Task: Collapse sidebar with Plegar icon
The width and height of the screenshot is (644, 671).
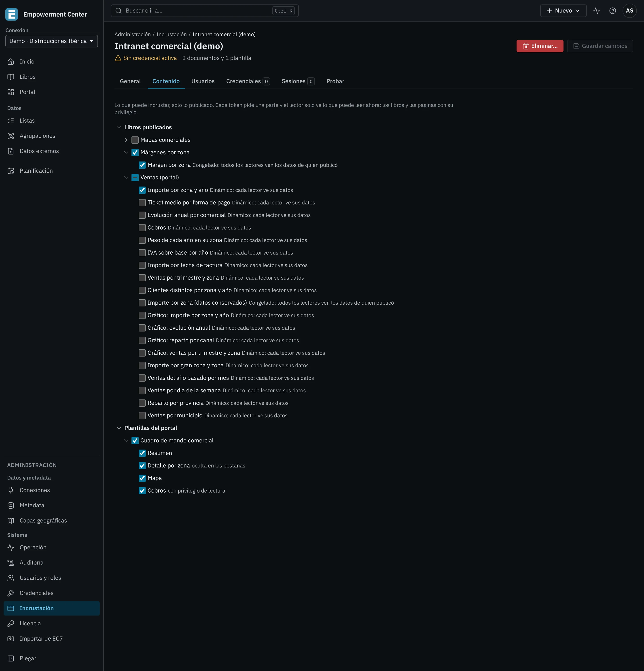Action: [x=11, y=658]
